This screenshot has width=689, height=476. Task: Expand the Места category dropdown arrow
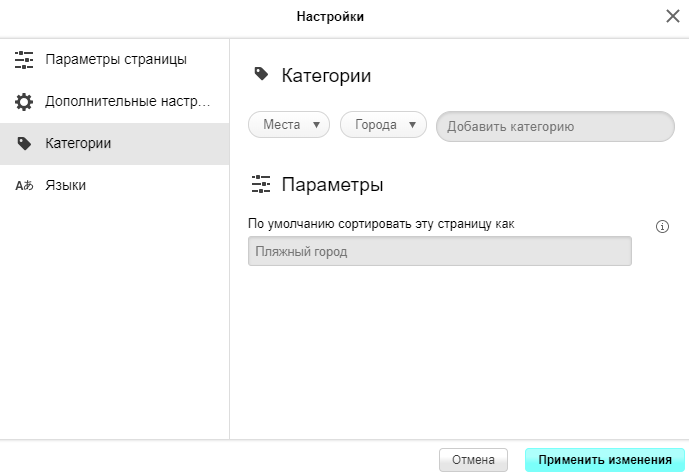[317, 125]
